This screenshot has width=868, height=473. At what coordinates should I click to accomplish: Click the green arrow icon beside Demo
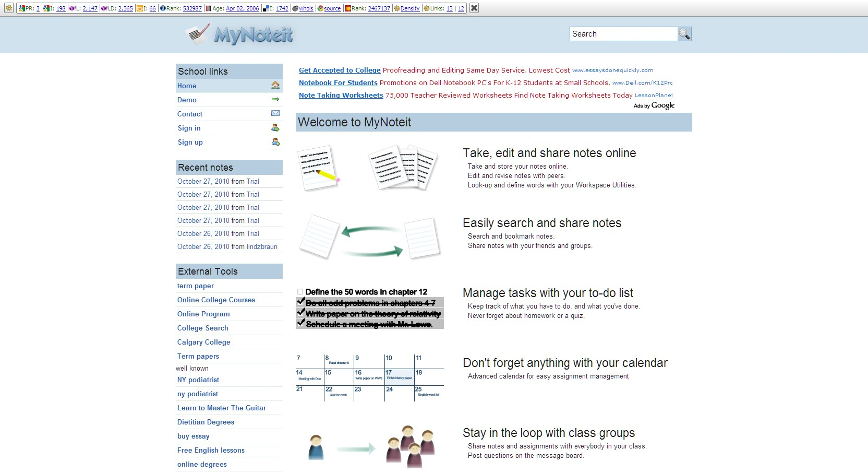point(275,100)
